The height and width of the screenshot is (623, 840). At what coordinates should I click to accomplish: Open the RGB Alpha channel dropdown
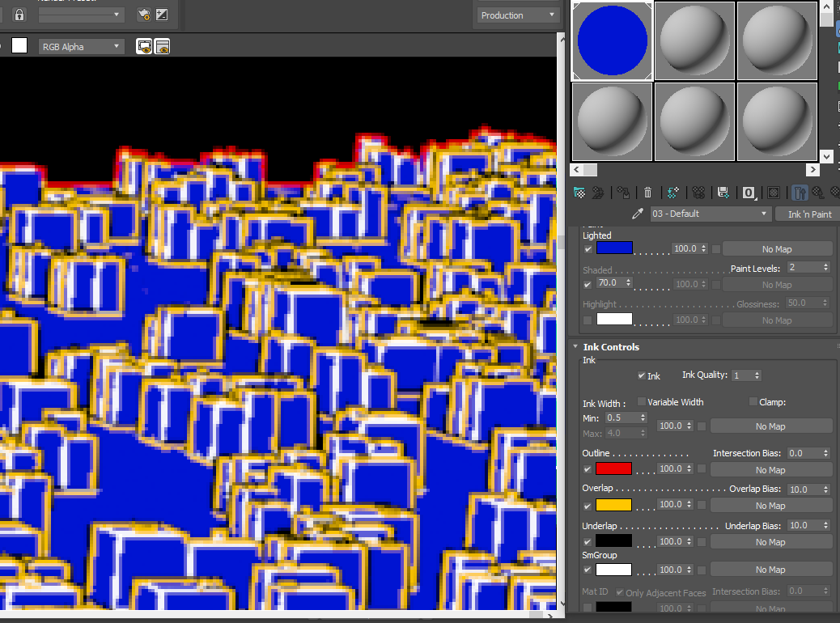pos(81,47)
